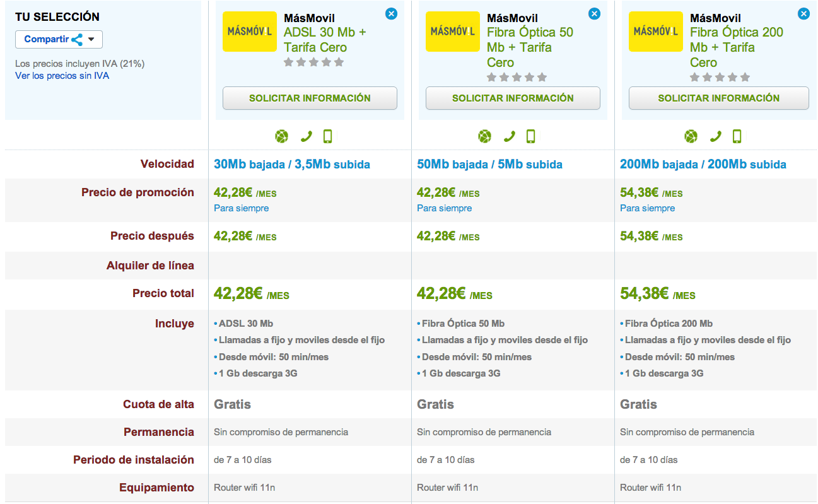Click the 'Precio después' row label
Screen dimensions: 818x504
tap(152, 236)
